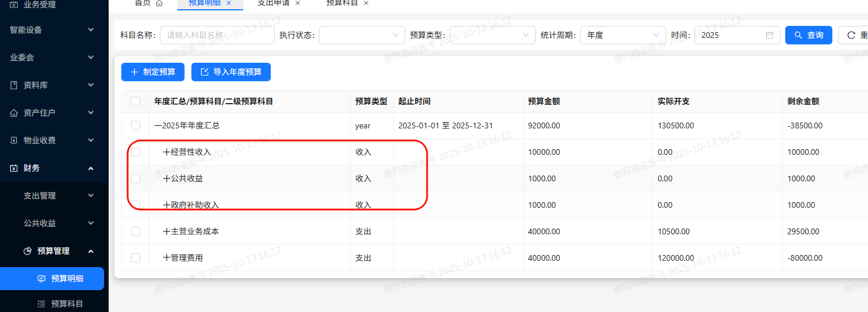This screenshot has width=868, height=312.
Task: Click the 预算明细 menu icon
Action: (41, 279)
